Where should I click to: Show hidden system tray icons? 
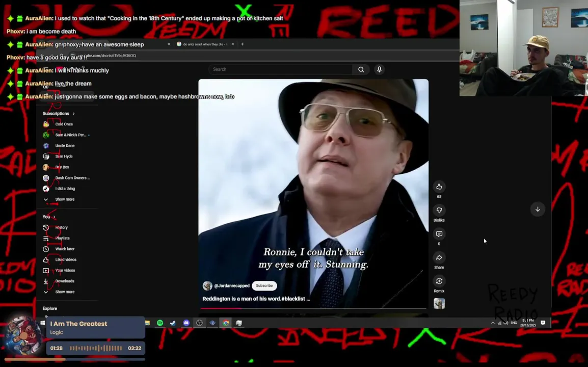493,323
